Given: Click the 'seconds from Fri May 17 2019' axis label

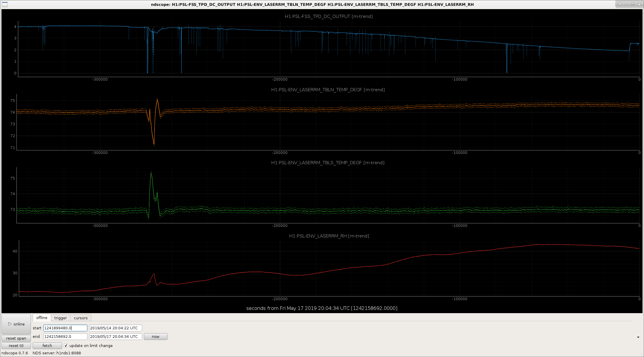Looking at the screenshot, I should pos(322,308).
